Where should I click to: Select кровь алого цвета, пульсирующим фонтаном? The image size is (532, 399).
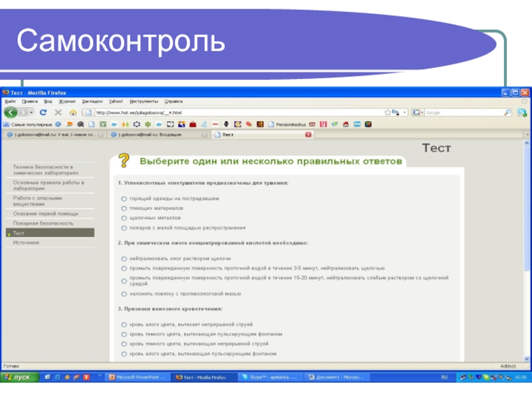[124, 354]
